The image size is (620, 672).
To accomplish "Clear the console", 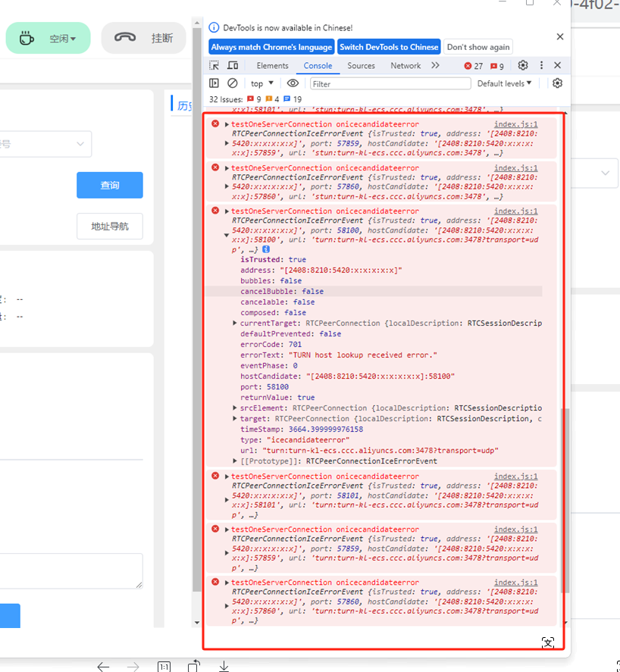I will (x=233, y=83).
